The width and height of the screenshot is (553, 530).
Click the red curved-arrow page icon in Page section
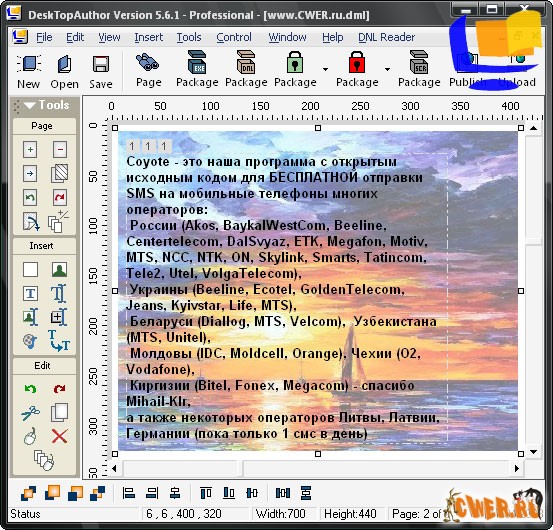coord(60,197)
